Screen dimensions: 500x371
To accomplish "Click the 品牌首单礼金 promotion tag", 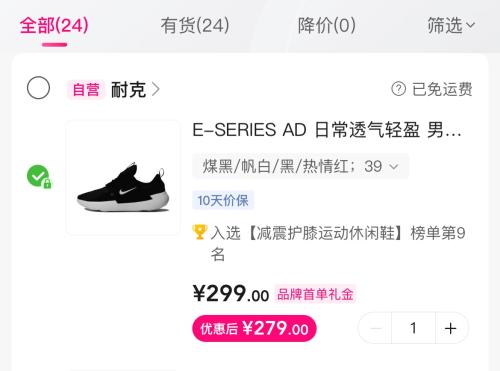I will (x=315, y=294).
